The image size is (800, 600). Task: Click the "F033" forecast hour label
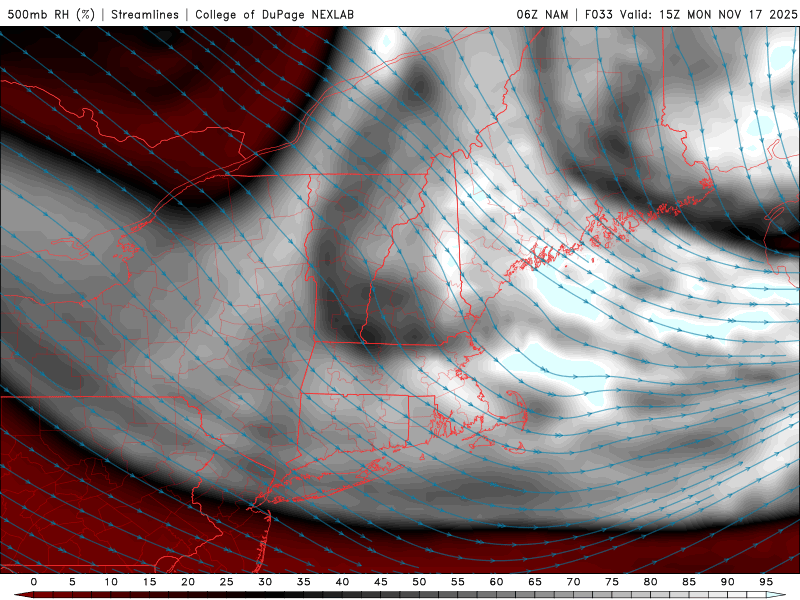coord(598,14)
